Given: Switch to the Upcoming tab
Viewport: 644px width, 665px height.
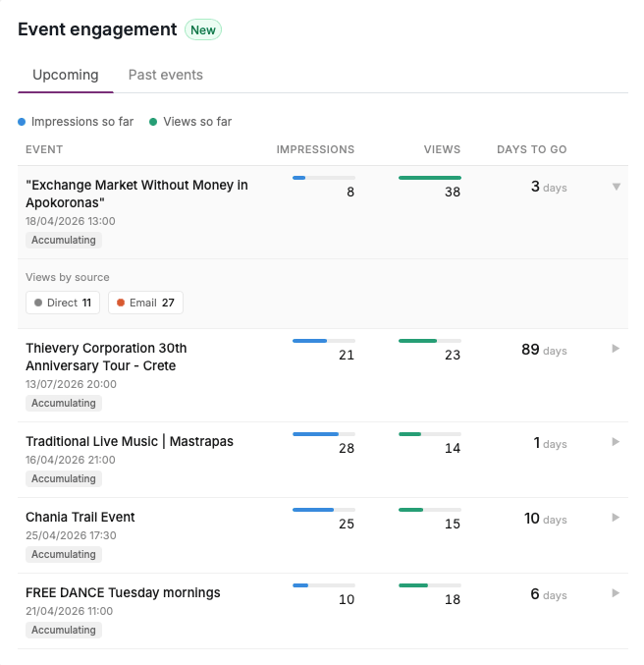Looking at the screenshot, I should (66, 75).
